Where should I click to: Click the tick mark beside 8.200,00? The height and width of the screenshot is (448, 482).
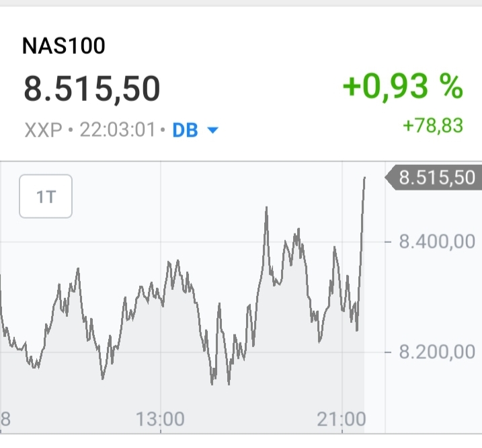coord(389,352)
